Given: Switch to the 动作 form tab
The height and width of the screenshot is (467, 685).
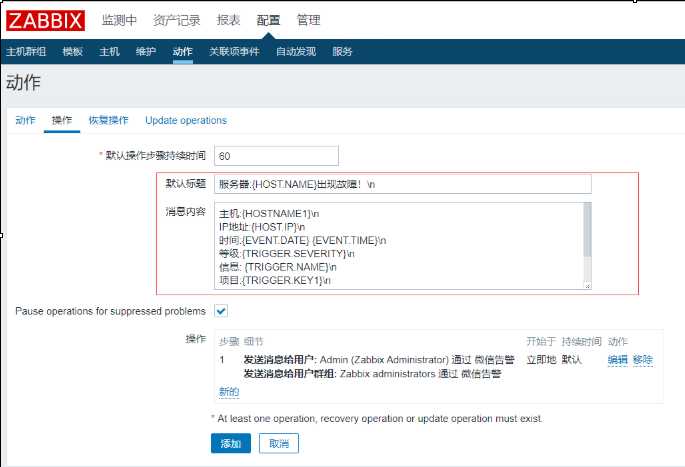Looking at the screenshot, I should pos(25,120).
